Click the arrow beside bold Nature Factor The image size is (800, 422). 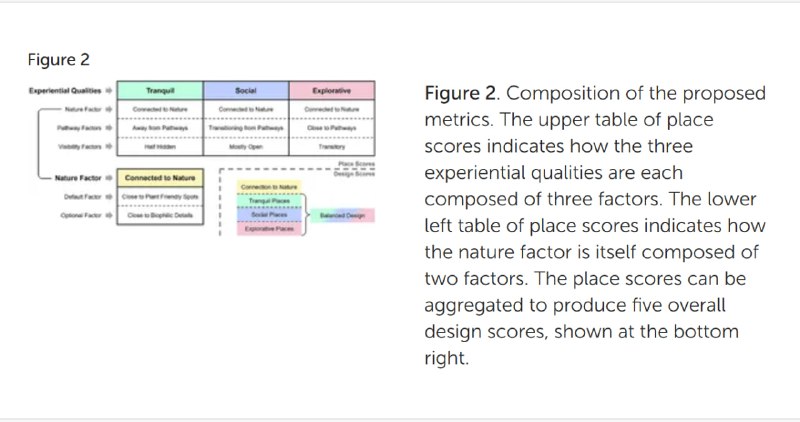(x=109, y=178)
